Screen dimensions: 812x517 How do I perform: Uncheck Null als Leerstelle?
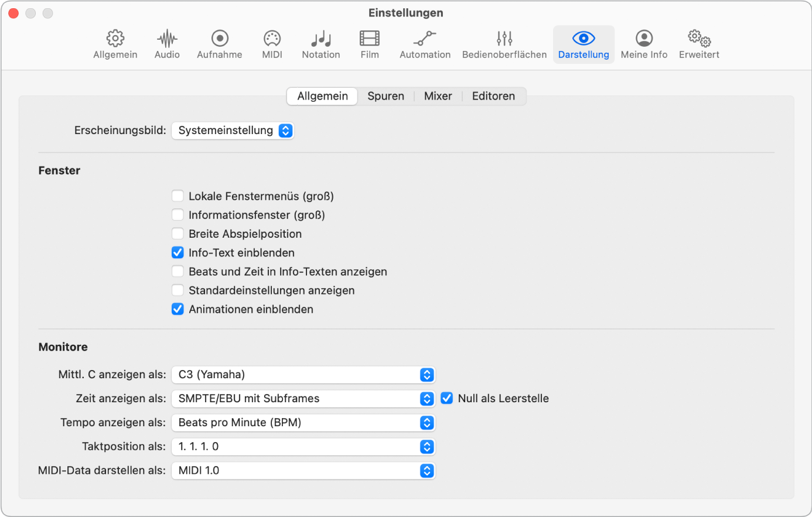pyautogui.click(x=447, y=398)
